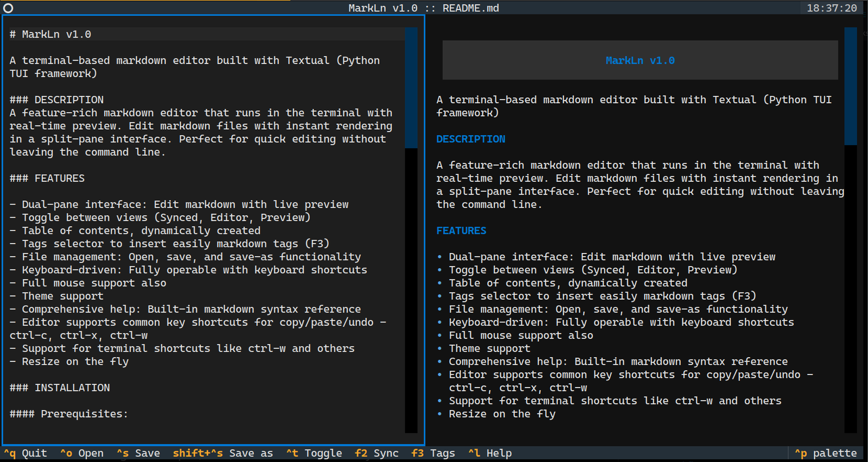The height and width of the screenshot is (462, 868).
Task: Place cursor on '### DESCRIPTION' line in editor
Action: click(56, 100)
